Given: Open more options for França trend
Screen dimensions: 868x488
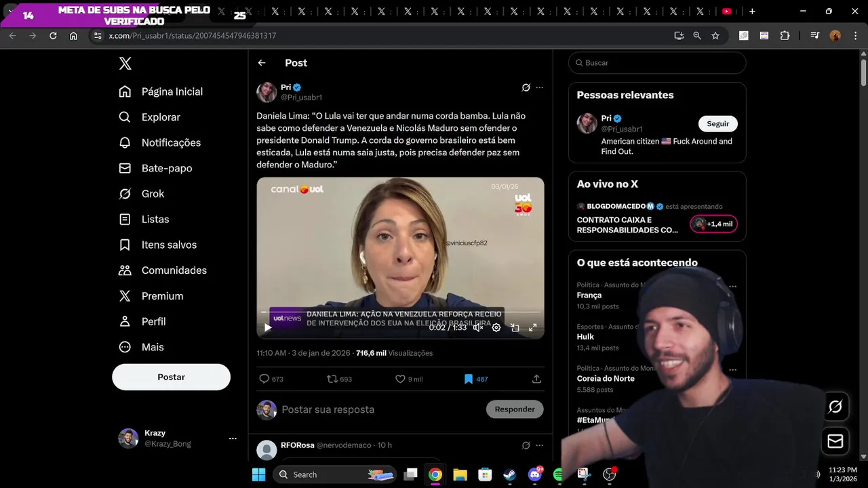Looking at the screenshot, I should click(x=732, y=286).
